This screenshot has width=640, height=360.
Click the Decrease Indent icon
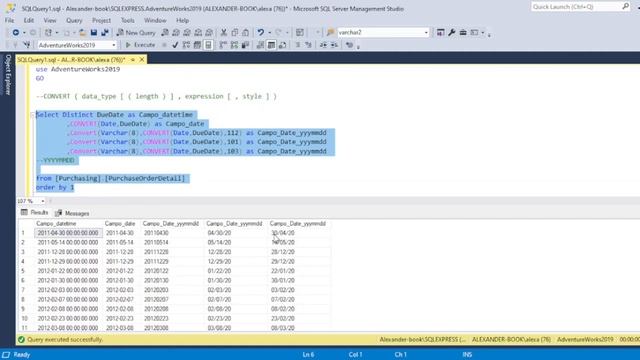[x=323, y=45]
